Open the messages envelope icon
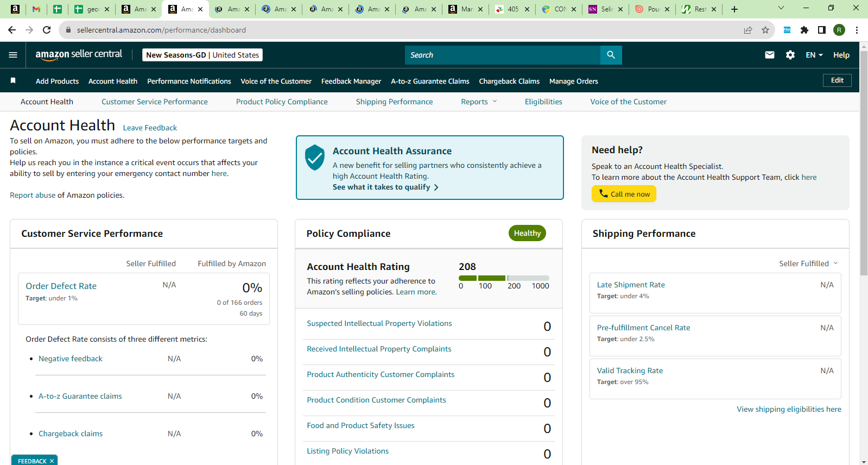The image size is (868, 465). coord(770,55)
